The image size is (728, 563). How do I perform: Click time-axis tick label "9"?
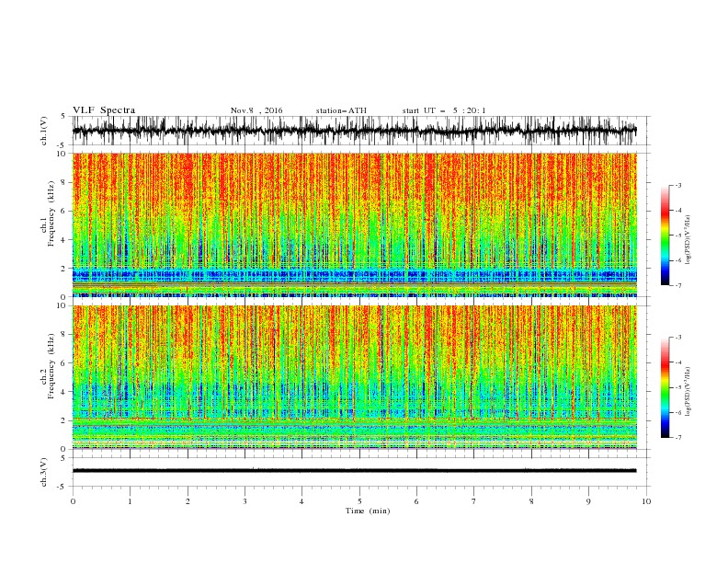point(588,501)
